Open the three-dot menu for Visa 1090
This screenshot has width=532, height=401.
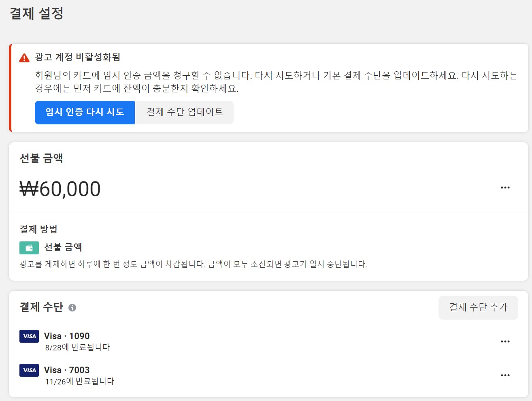point(505,341)
